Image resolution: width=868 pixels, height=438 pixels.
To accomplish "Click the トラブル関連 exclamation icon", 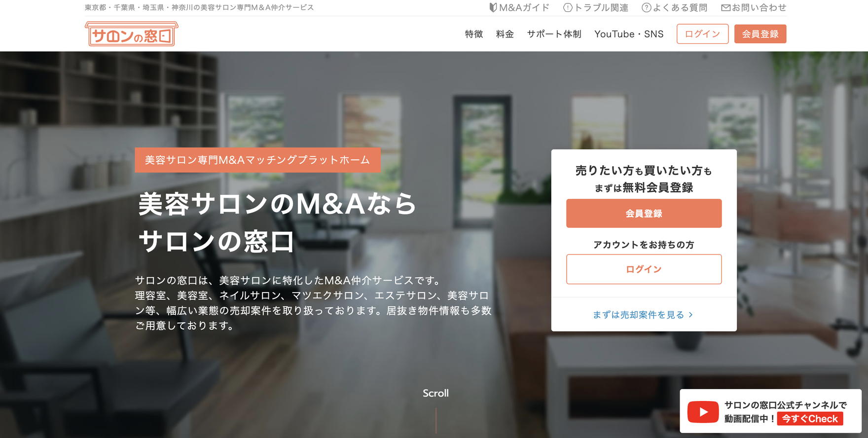I will click(568, 7).
